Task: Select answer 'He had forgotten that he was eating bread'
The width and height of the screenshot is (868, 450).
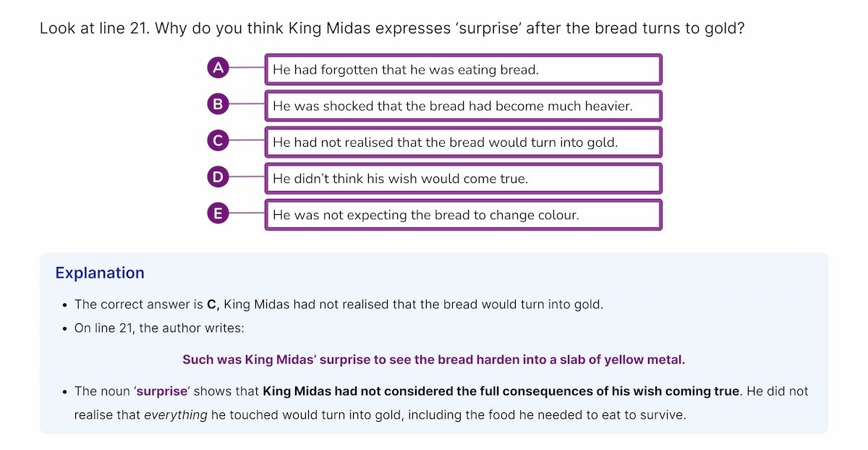Action: [x=463, y=69]
